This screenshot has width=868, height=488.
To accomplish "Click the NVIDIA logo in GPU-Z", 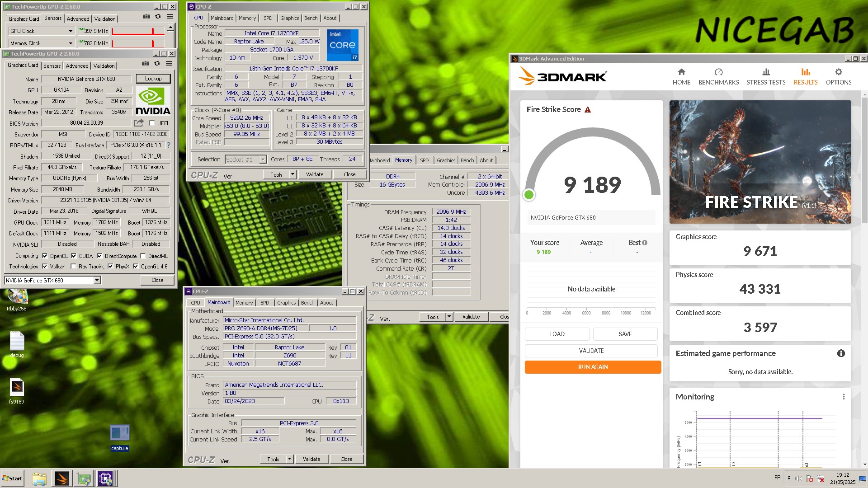I will pyautogui.click(x=153, y=101).
